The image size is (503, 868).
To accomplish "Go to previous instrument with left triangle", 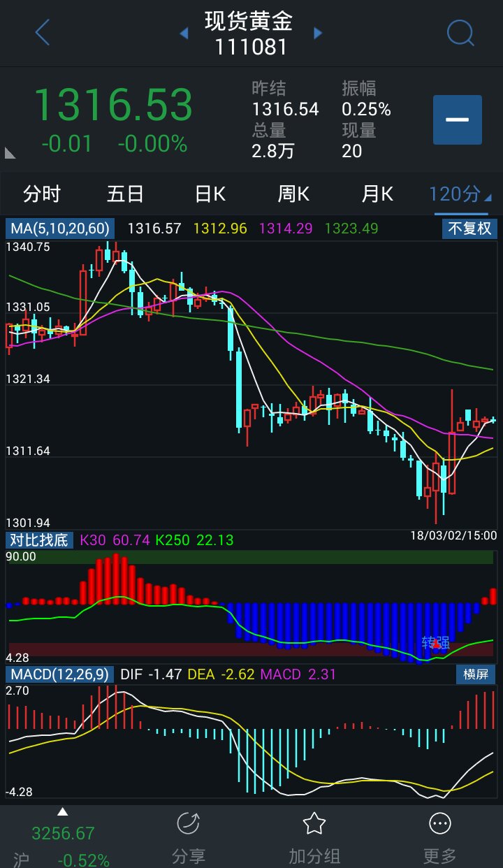I will [x=184, y=33].
